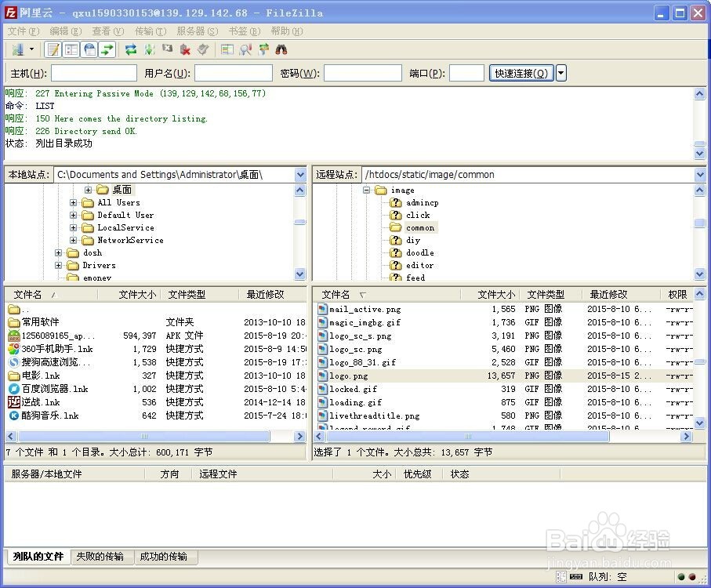Refresh the file and folder lists

click(131, 49)
